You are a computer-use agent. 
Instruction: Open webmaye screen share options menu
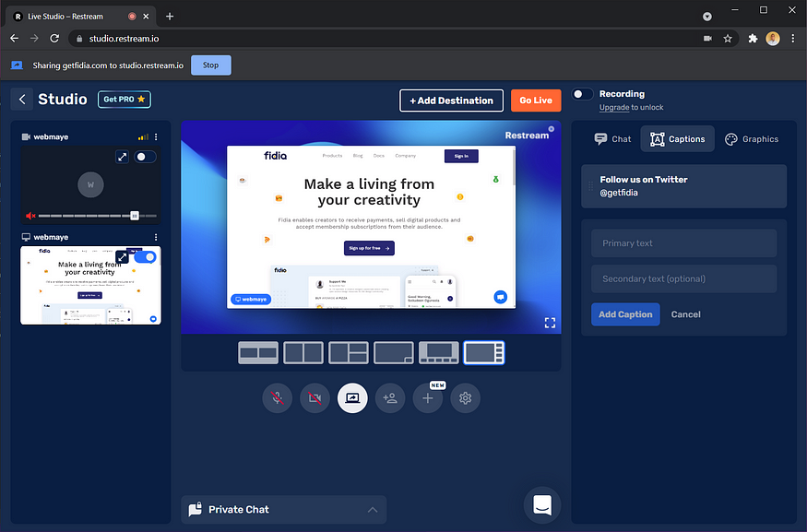156,237
